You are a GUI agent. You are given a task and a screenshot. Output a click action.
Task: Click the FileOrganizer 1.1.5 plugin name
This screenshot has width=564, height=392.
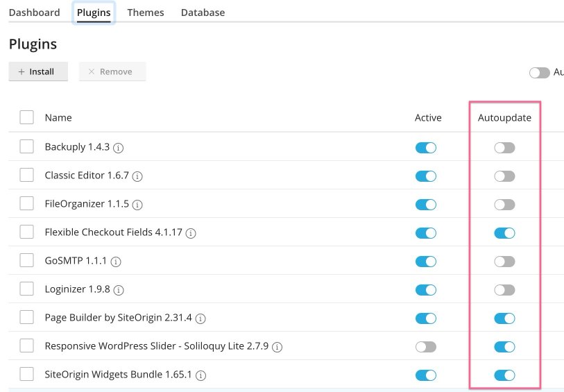[87, 203]
